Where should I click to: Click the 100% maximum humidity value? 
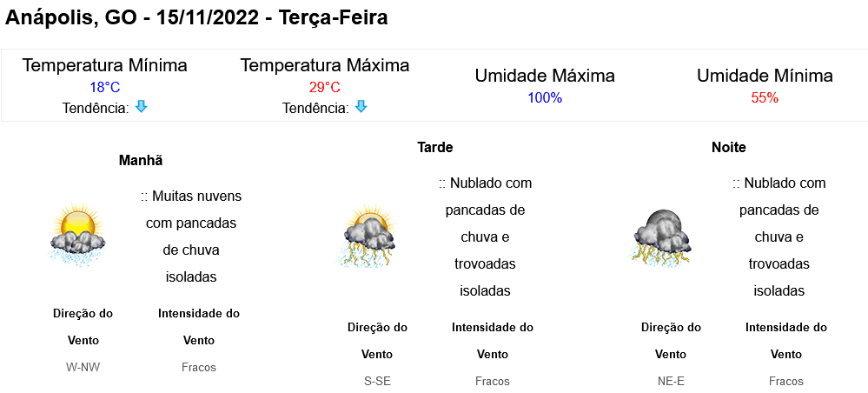(545, 98)
